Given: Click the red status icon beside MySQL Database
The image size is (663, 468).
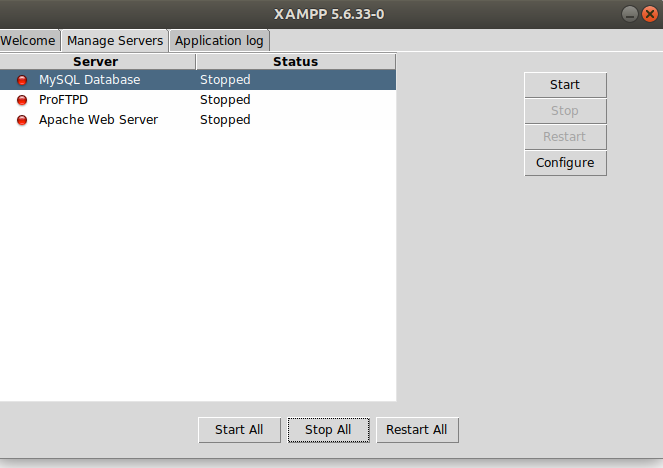Looking at the screenshot, I should (x=22, y=80).
